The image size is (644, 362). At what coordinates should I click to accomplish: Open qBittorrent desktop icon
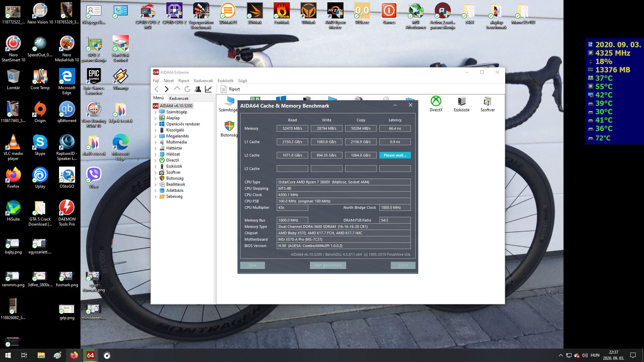pyautogui.click(x=67, y=112)
